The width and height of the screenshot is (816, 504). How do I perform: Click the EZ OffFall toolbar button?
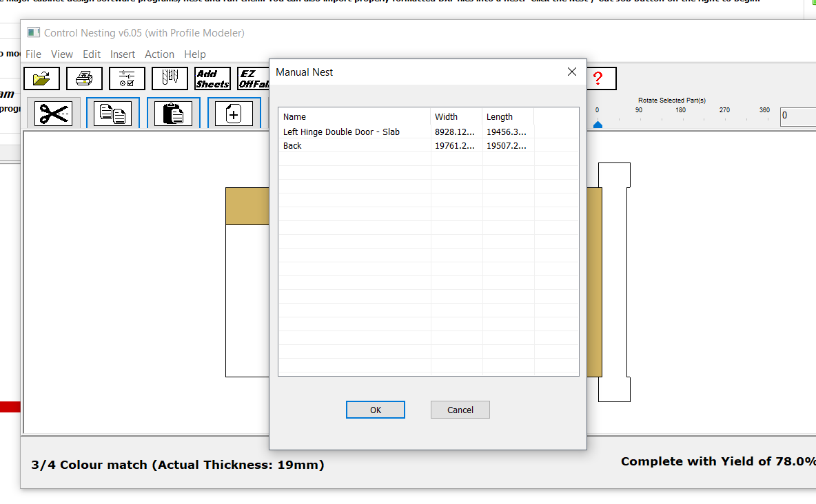(252, 78)
